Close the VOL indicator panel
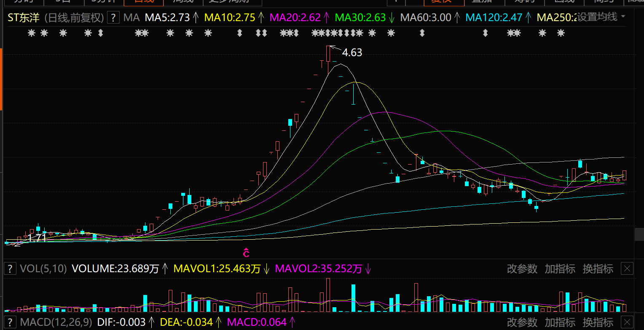 627,269
